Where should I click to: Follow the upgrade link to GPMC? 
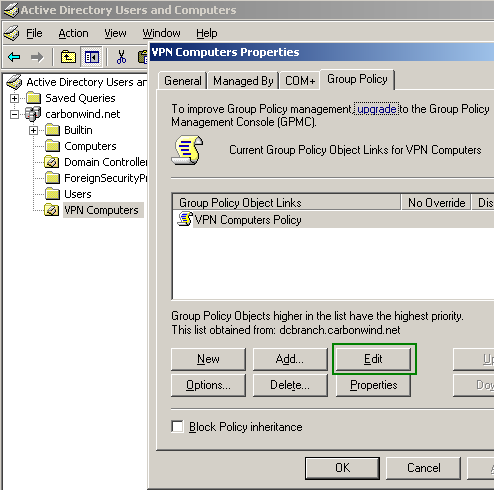pyautogui.click(x=377, y=109)
